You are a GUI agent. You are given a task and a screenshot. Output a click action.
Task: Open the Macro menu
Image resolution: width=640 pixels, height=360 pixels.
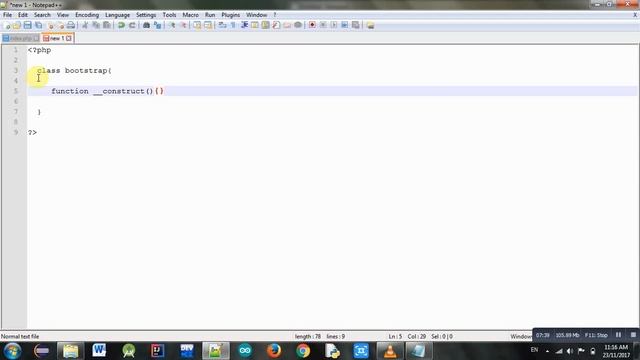190,15
